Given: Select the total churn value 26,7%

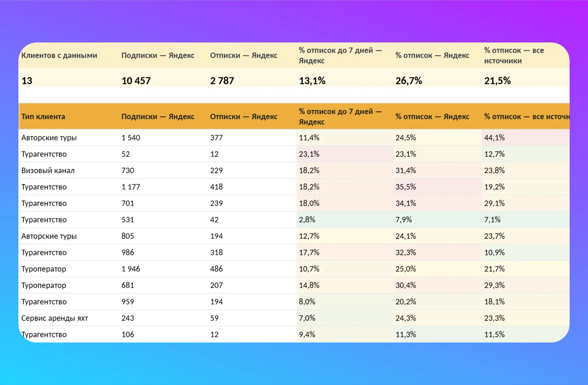Looking at the screenshot, I should (409, 81).
